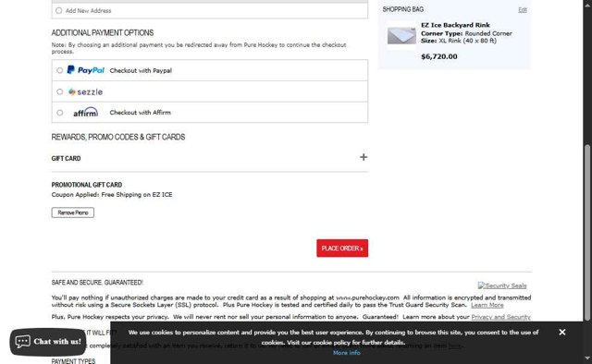592x364 pixels.
Task: Click the Promotional Gift Card heading
Action: click(87, 185)
